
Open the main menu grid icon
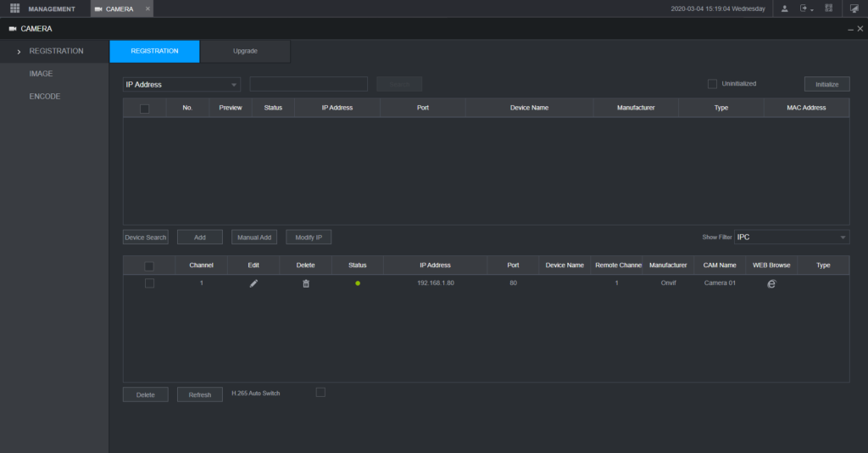click(14, 8)
